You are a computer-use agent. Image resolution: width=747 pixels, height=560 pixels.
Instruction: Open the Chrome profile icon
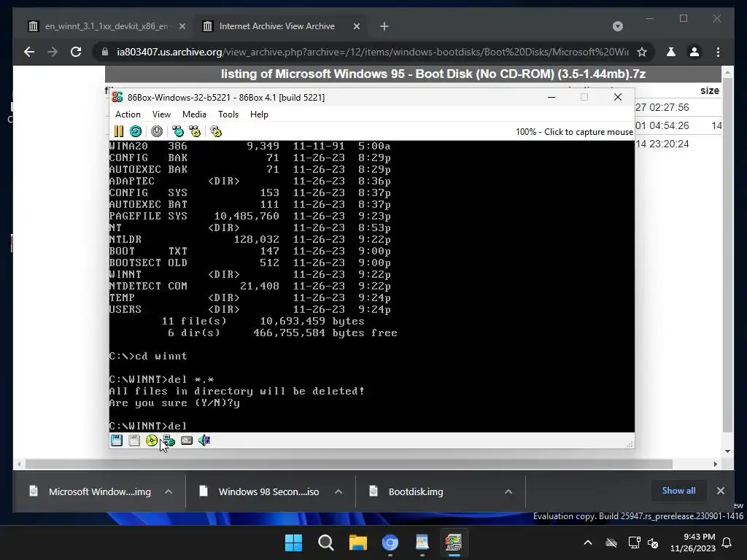coord(694,52)
